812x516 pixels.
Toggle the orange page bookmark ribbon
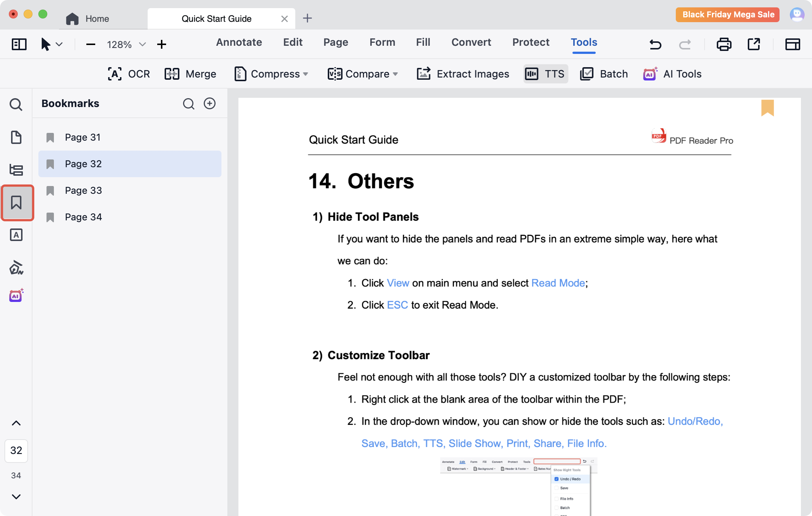click(x=767, y=108)
